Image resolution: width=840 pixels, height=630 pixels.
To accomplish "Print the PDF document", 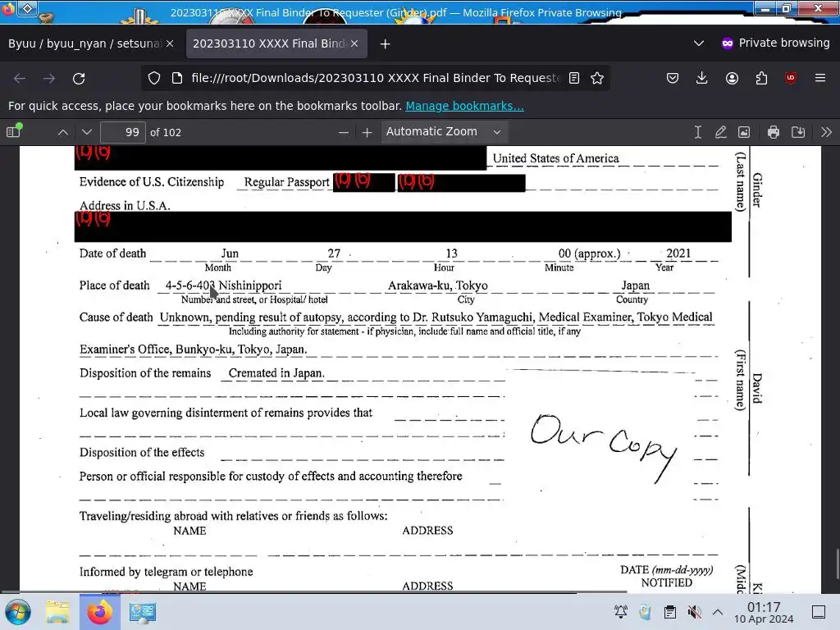I will tap(773, 132).
